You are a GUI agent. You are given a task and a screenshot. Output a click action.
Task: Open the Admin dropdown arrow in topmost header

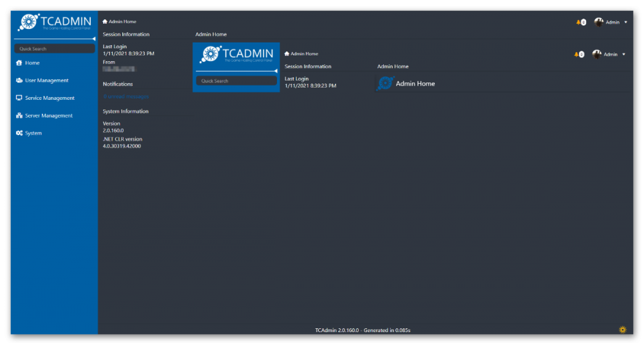click(626, 22)
